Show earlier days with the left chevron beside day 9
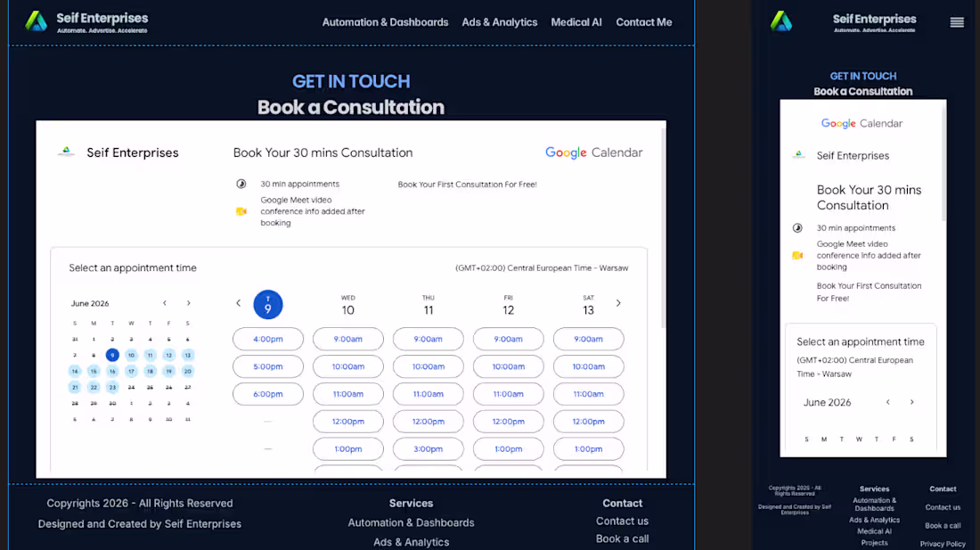The height and width of the screenshot is (550, 980). (x=238, y=303)
